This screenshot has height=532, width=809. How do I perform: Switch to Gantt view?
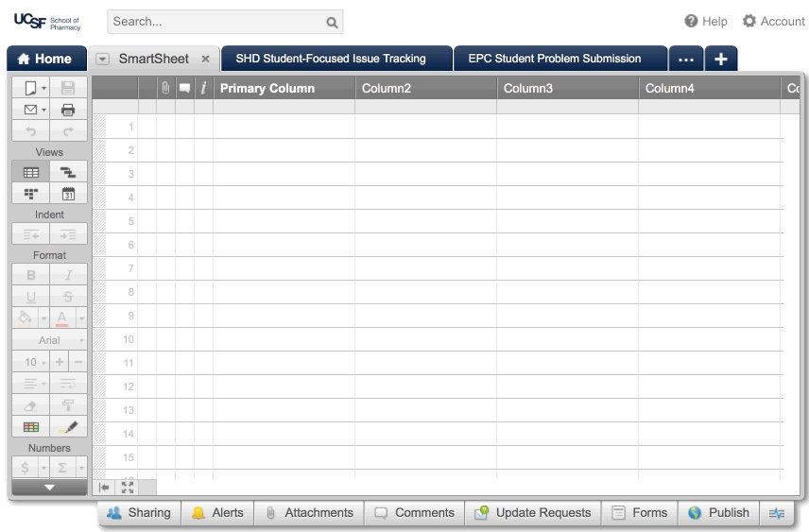pos(68,172)
